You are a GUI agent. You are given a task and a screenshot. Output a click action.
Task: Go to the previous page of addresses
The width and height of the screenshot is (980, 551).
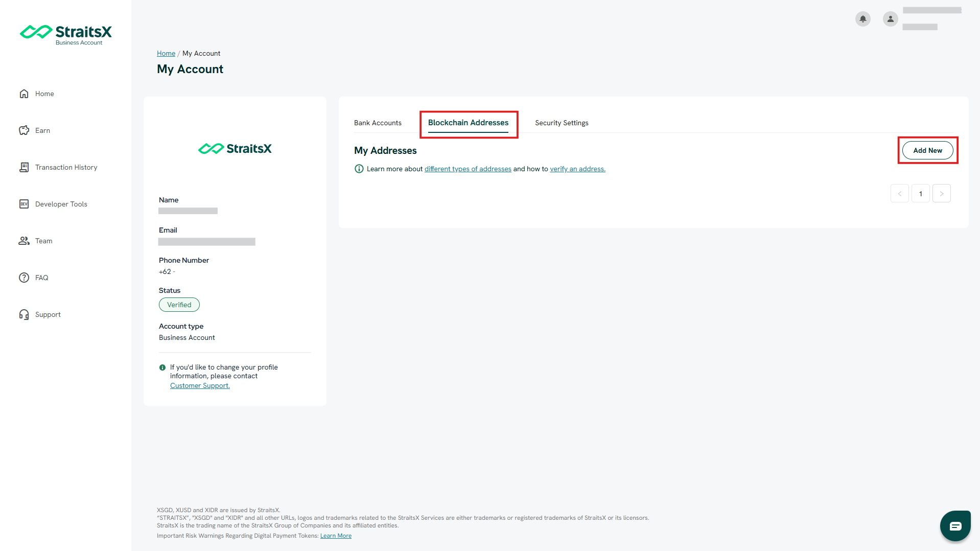click(899, 193)
